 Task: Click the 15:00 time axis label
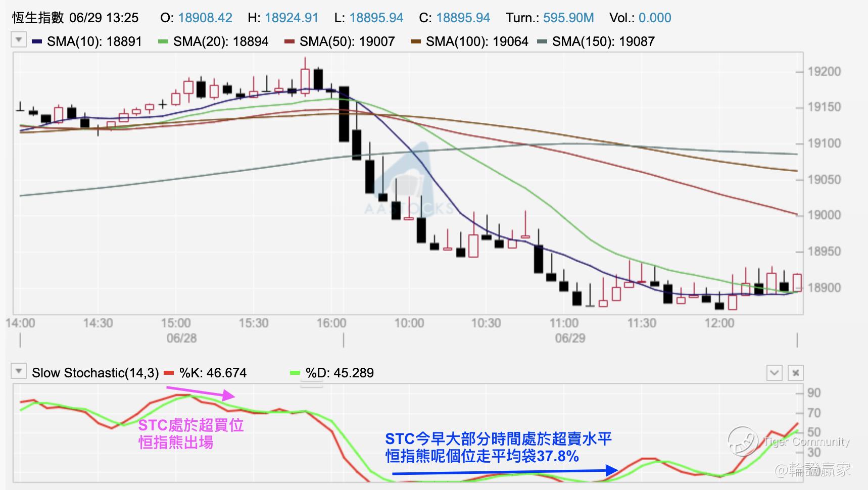coord(176,323)
